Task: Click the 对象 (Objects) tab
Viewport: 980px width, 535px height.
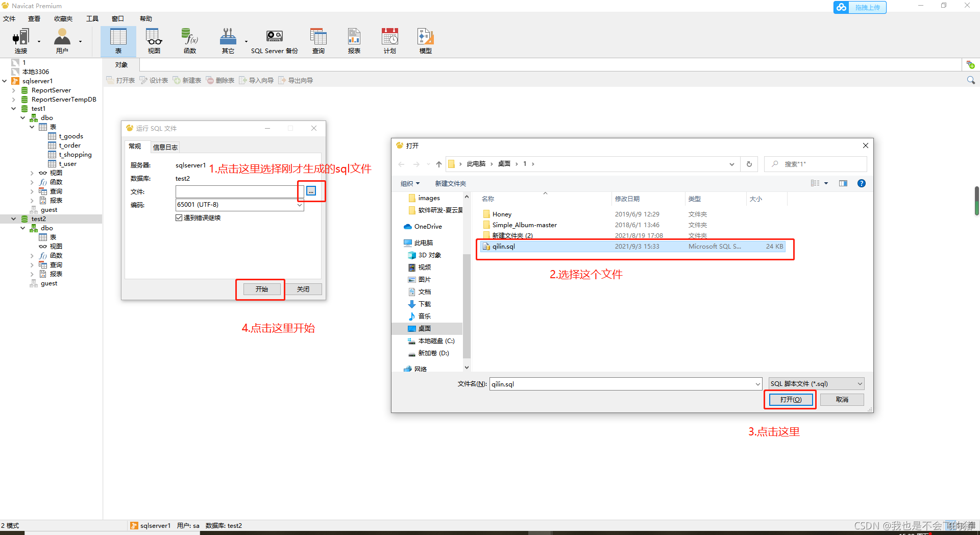Action: tap(121, 65)
